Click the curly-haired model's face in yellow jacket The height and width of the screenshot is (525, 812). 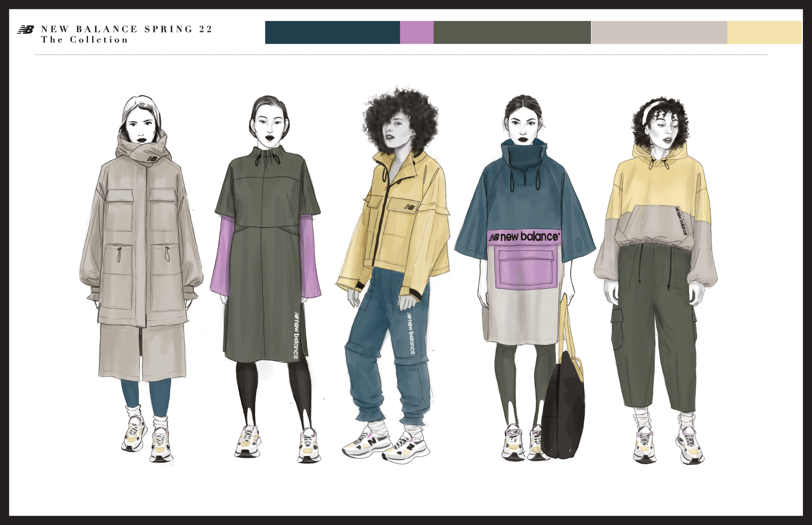398,131
